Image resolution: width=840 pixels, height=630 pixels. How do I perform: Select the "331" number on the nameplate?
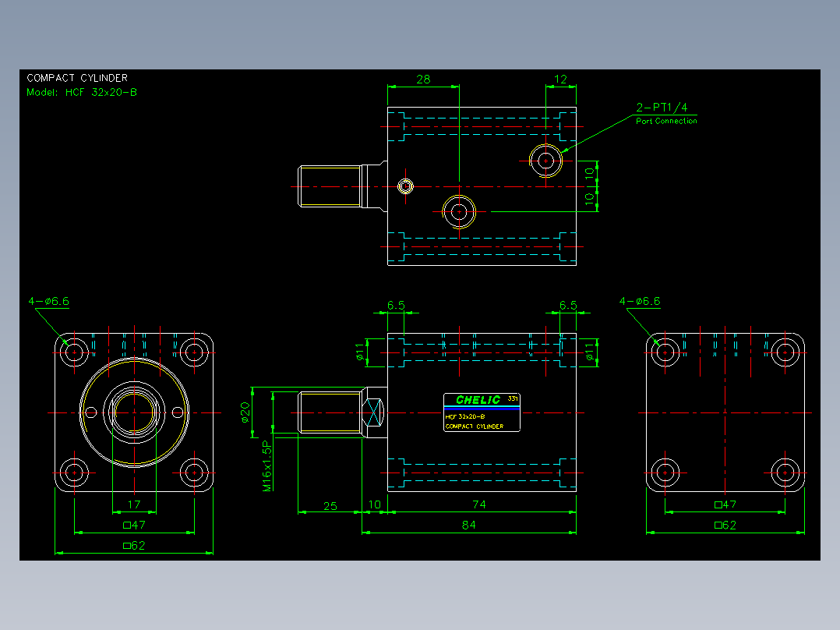pyautogui.click(x=513, y=398)
